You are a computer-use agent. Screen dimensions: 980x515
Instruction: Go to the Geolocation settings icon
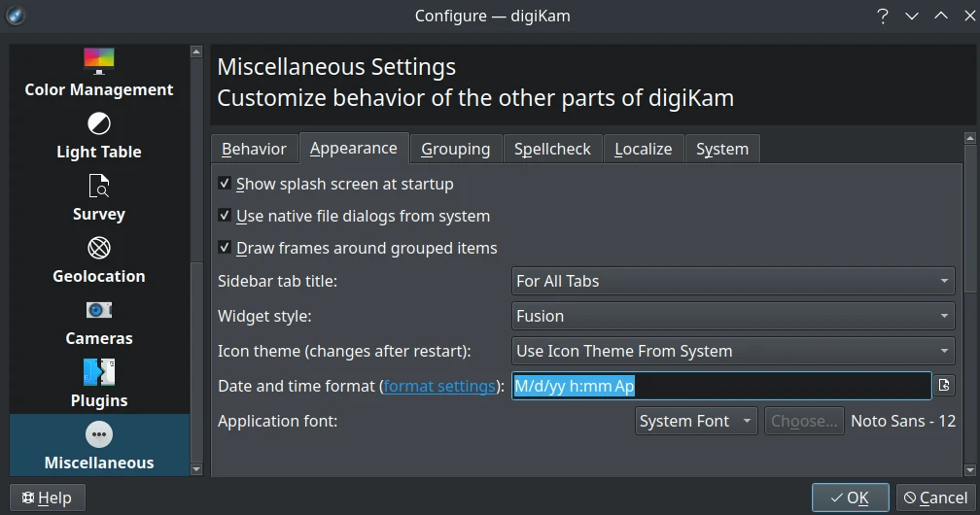pos(98,259)
